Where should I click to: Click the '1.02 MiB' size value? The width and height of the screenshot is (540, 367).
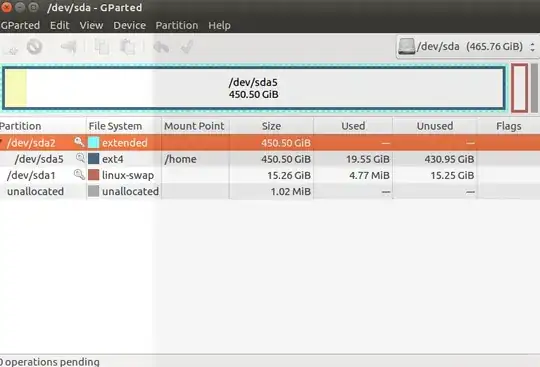[290, 191]
